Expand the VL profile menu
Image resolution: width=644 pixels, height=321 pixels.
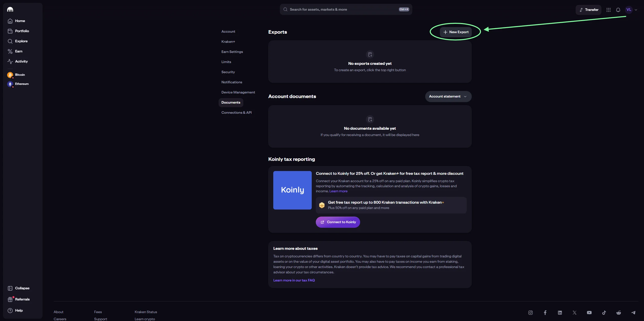pyautogui.click(x=631, y=10)
